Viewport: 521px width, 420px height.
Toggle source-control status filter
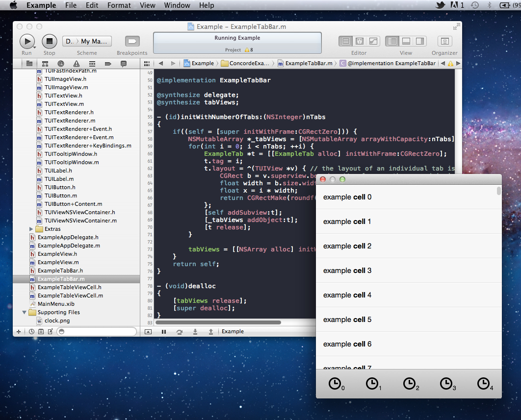[x=41, y=331]
